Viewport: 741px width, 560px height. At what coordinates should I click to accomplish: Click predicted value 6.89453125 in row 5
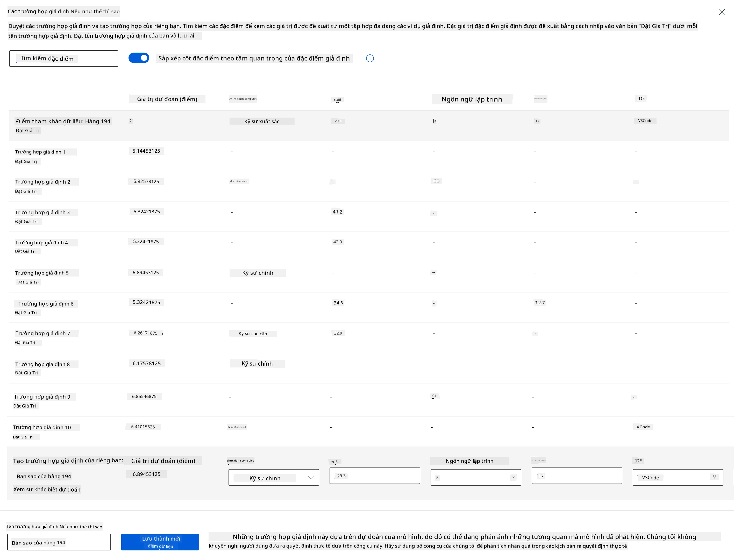[146, 272]
